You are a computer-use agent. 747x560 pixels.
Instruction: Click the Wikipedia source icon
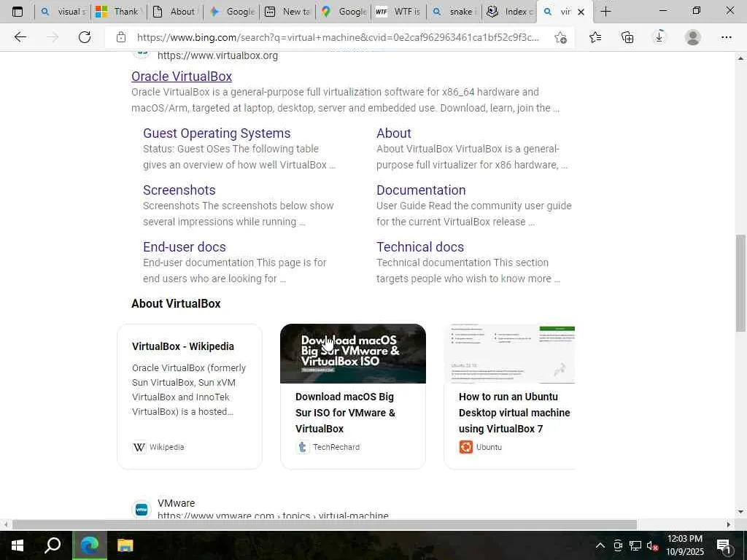coord(139,447)
